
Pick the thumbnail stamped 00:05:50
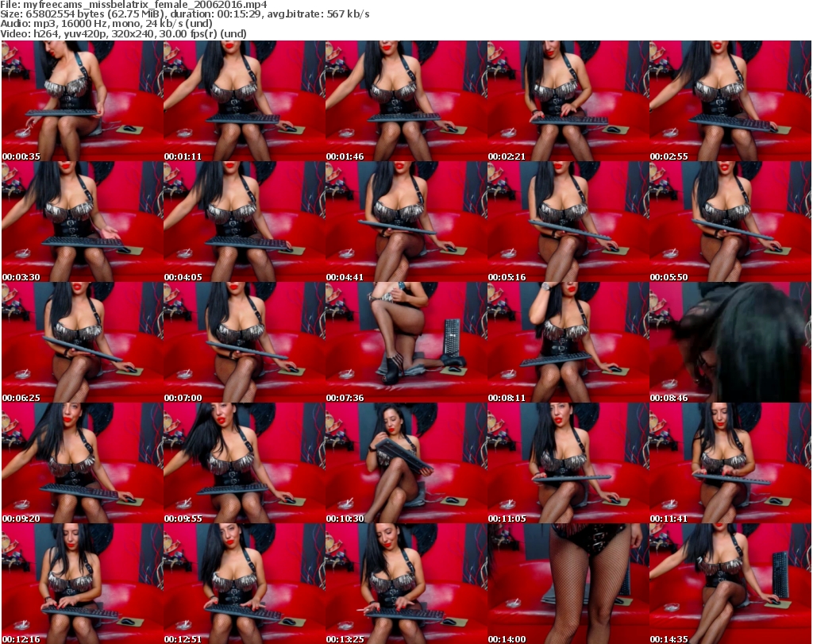click(x=730, y=222)
